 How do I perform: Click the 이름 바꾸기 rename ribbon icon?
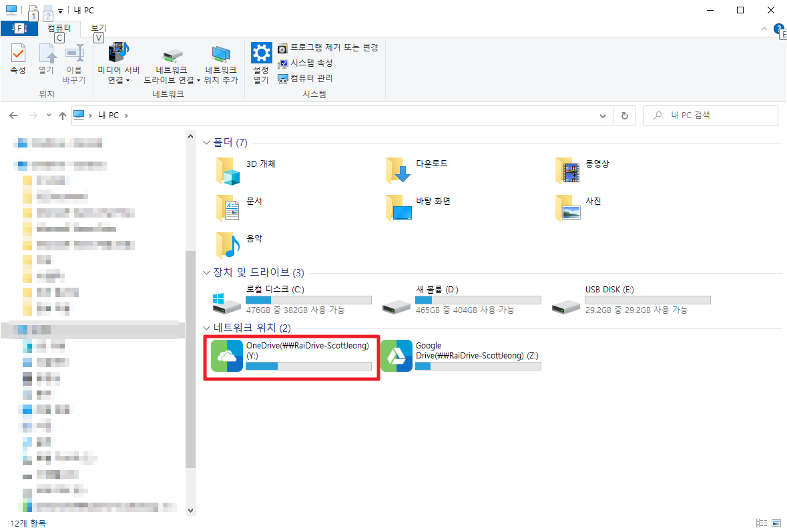click(74, 63)
